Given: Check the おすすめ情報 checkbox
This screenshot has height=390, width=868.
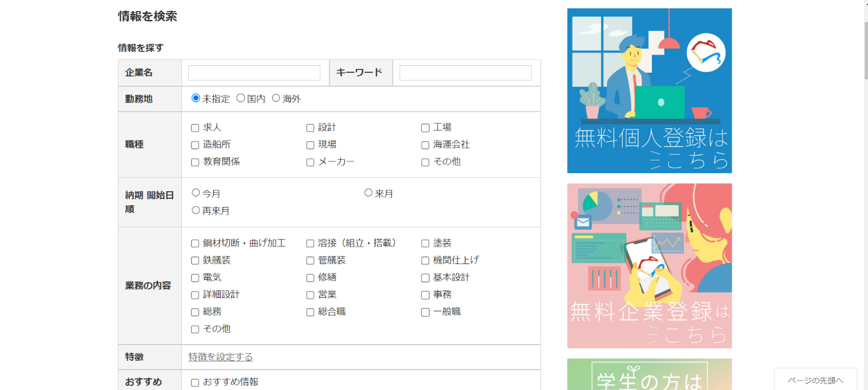Looking at the screenshot, I should [x=195, y=383].
